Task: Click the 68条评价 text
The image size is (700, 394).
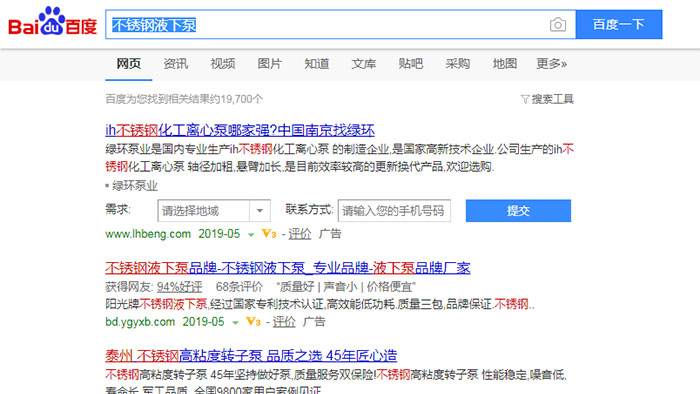Action: 239,286
